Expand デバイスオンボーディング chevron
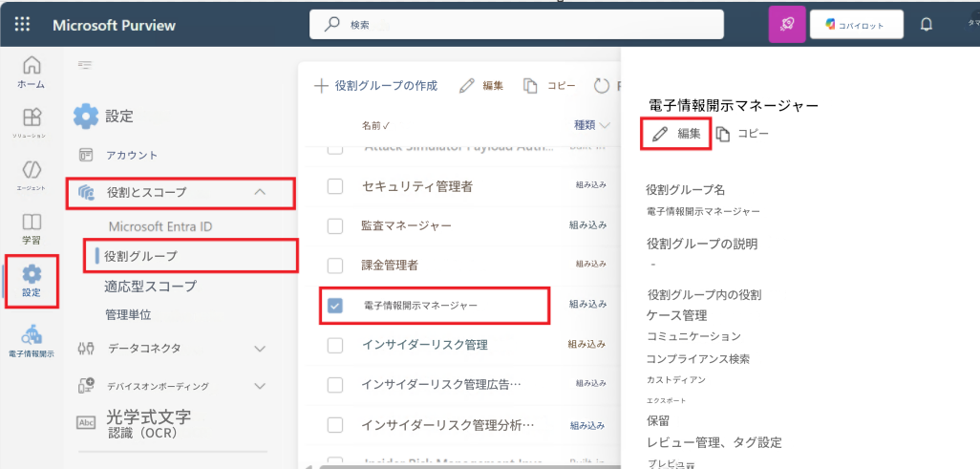980x469 pixels. pyautogui.click(x=261, y=386)
